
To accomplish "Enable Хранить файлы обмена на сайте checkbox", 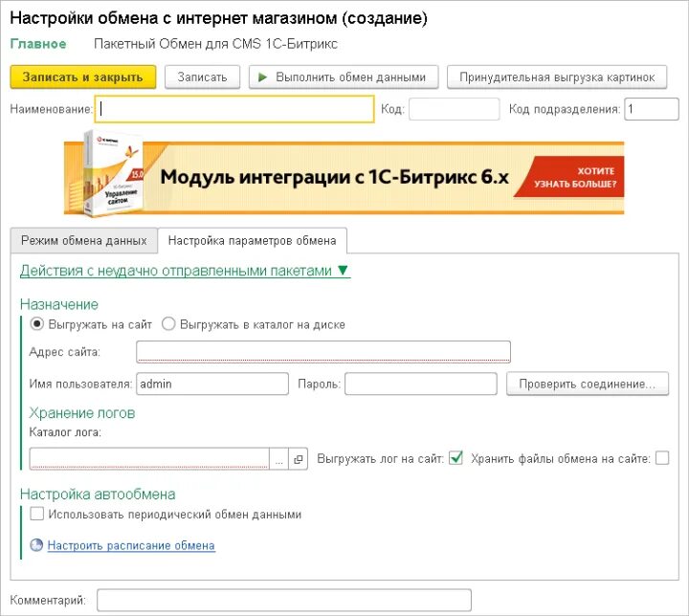I will coord(662,458).
